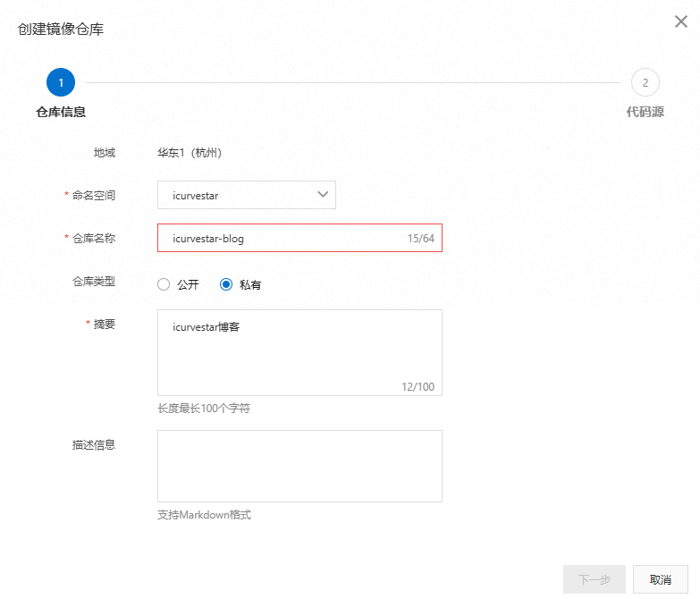This screenshot has width=700, height=599.
Task: Click the 支持Markdown格式 hint text
Action: tap(204, 515)
